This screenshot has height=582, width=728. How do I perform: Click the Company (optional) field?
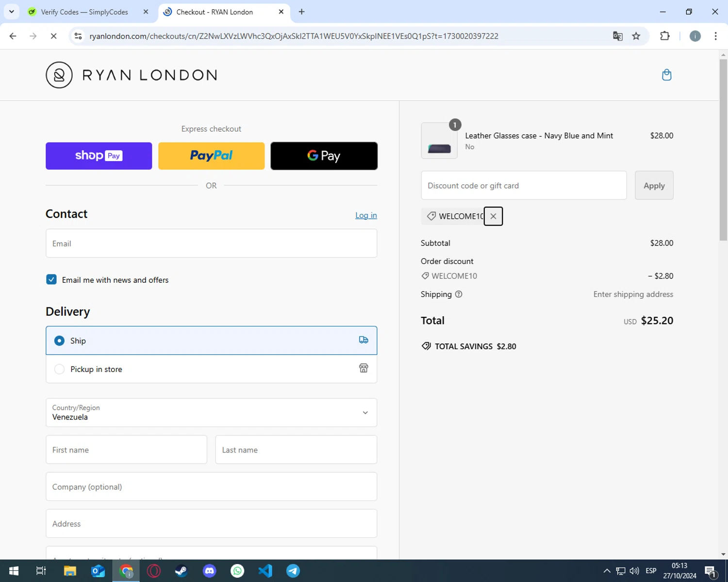(x=211, y=486)
